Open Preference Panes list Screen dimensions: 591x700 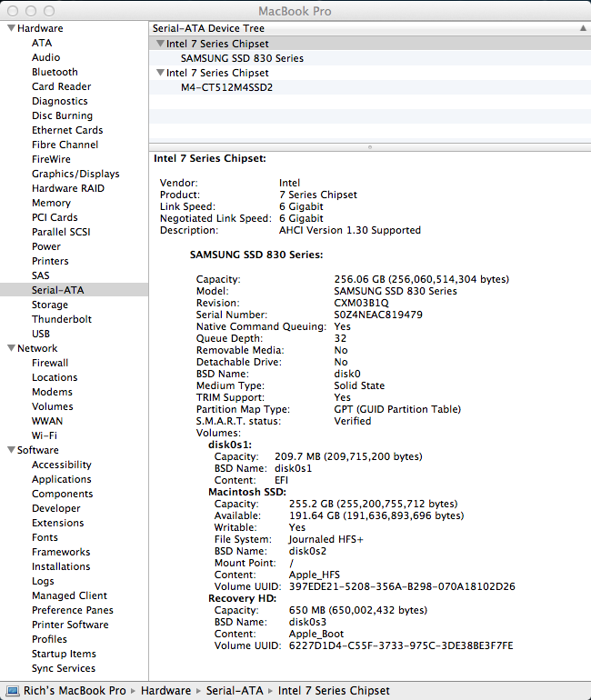73,610
